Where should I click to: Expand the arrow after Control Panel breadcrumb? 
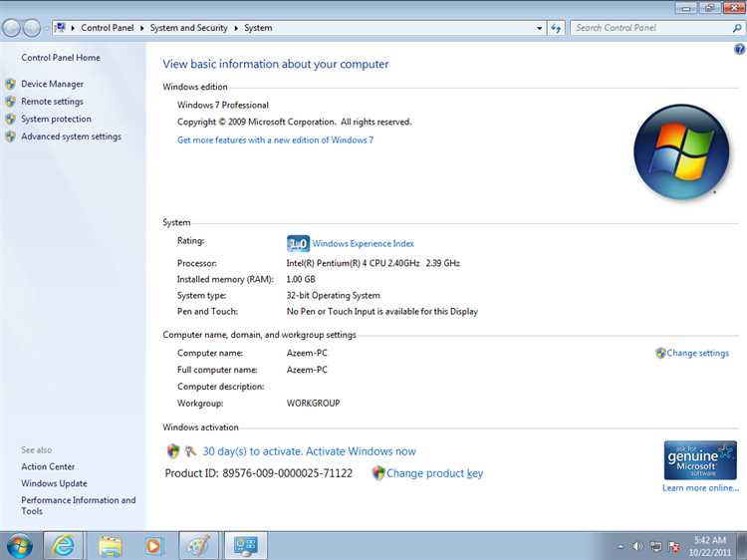point(142,28)
